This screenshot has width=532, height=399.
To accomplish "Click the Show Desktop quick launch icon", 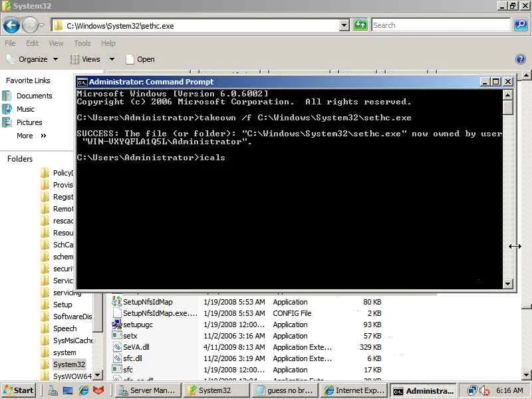I will 68,390.
